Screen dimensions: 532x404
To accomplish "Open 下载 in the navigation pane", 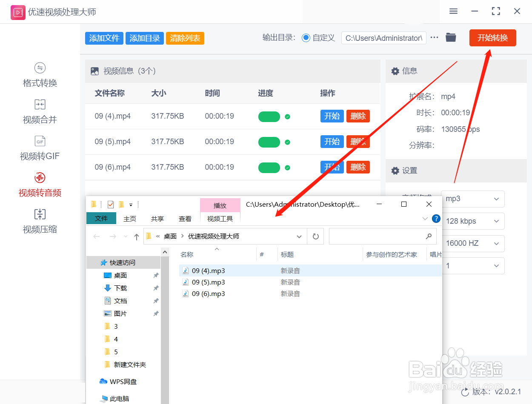I will [120, 288].
